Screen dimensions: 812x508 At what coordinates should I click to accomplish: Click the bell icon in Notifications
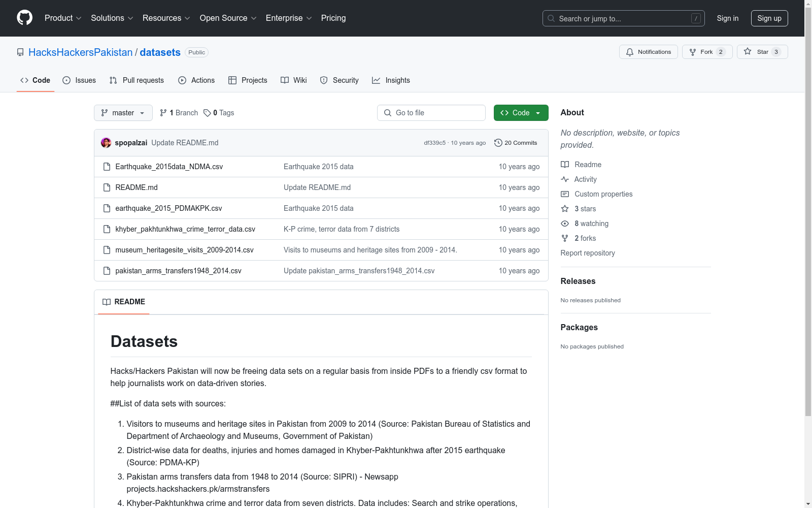630,52
